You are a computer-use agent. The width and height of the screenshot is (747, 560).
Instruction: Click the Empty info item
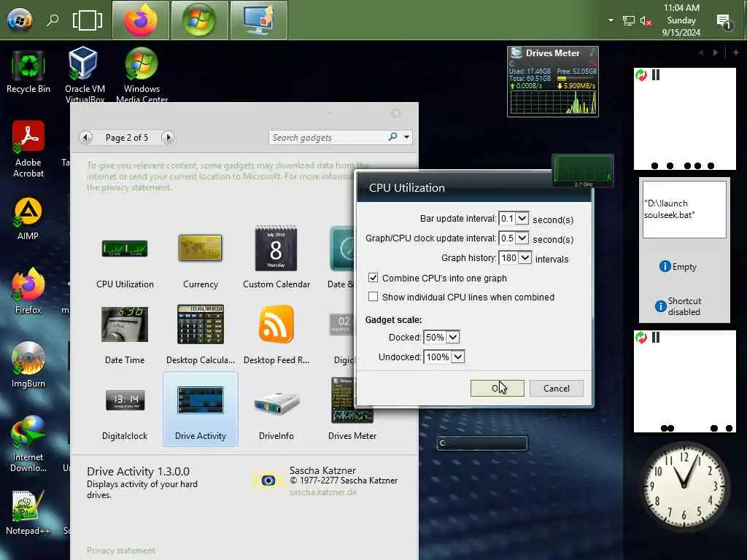point(678,267)
